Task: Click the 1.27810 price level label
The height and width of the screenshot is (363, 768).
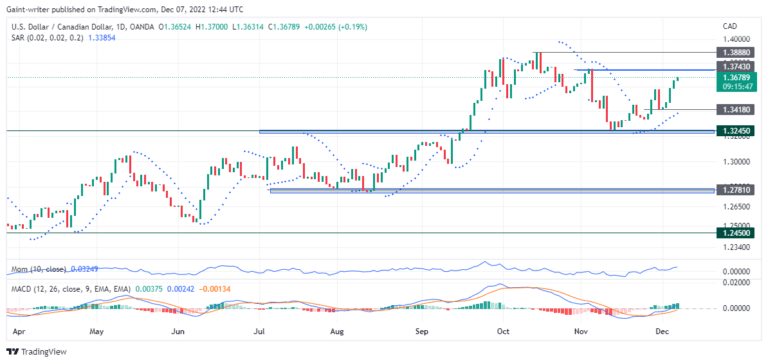Action: tap(735, 190)
